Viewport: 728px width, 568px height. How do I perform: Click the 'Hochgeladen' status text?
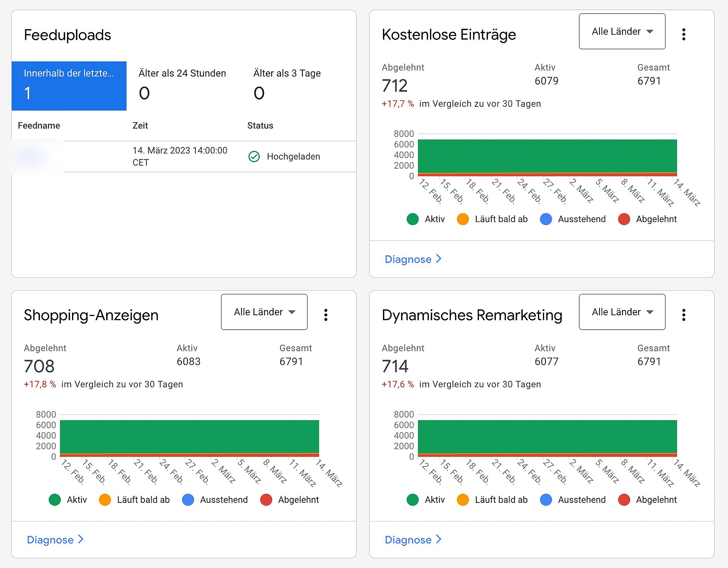coord(293,156)
